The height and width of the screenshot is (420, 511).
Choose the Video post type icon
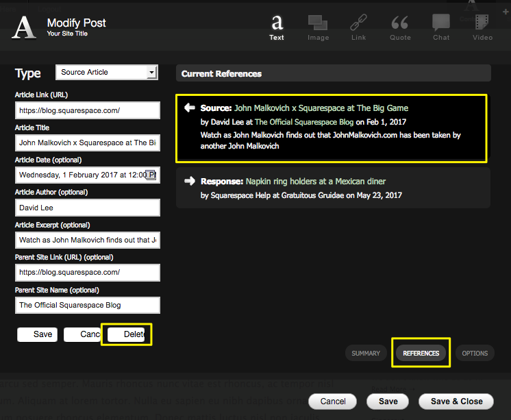(482, 26)
